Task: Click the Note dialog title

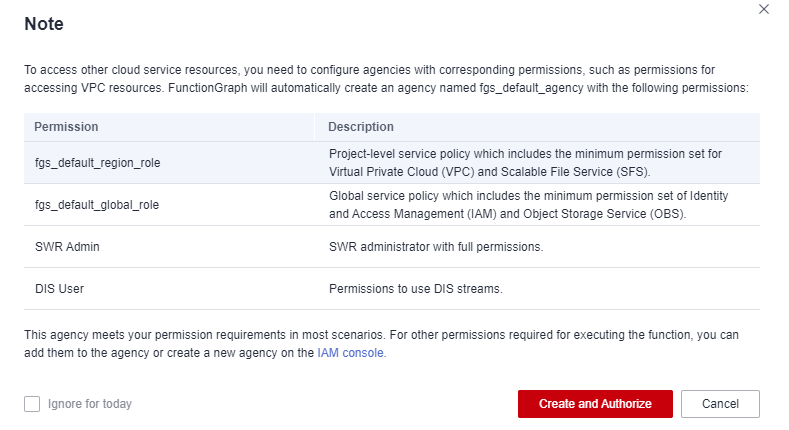Action: [x=44, y=24]
